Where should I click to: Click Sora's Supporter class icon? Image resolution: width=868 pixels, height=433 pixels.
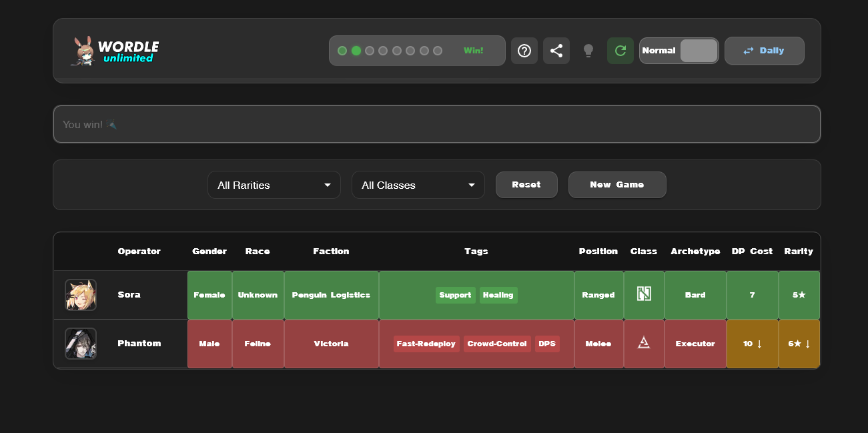click(x=644, y=294)
